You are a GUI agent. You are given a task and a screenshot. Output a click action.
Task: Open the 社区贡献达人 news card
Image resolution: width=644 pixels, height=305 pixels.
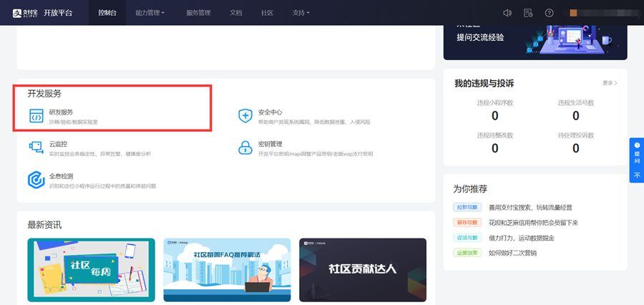pyautogui.click(x=362, y=269)
